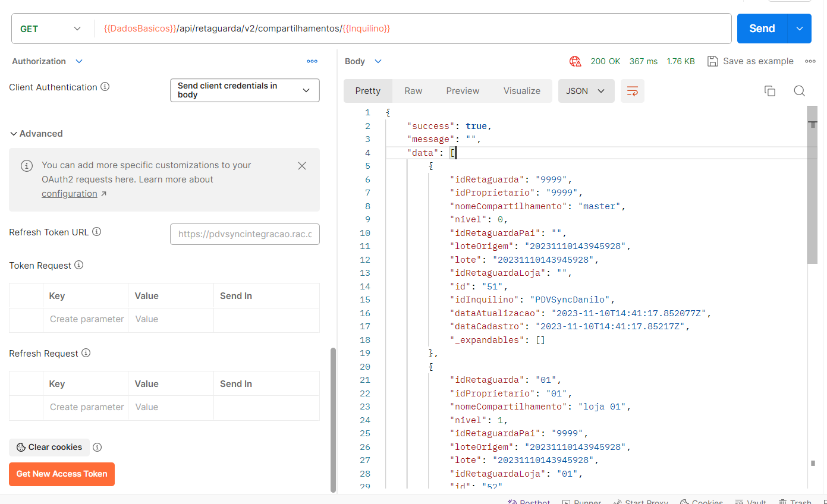Open the JSON format dropdown
827x504 pixels.
coord(586,91)
